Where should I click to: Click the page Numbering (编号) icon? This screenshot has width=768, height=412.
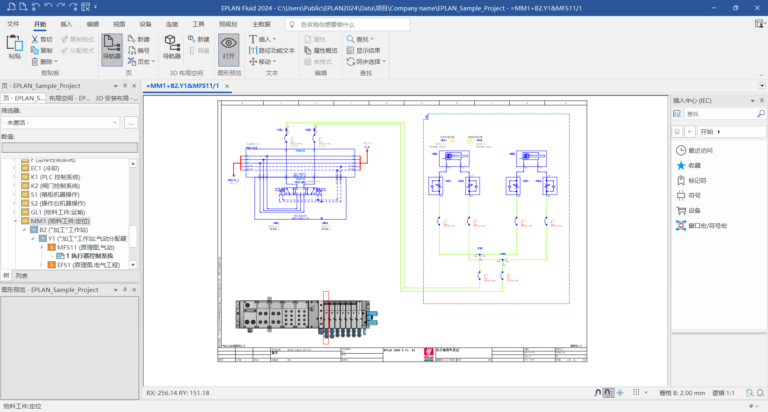pos(132,50)
